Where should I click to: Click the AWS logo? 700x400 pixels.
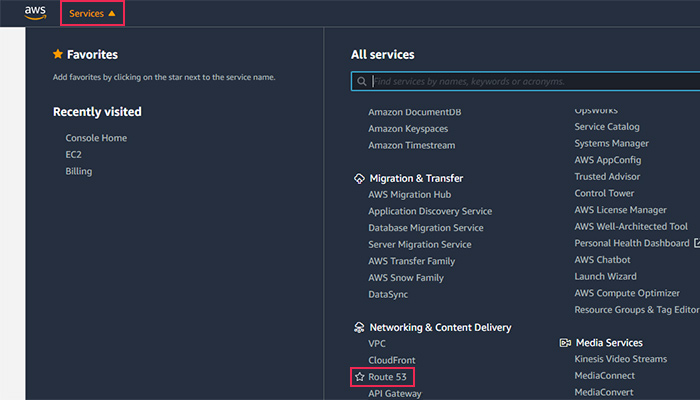35,13
